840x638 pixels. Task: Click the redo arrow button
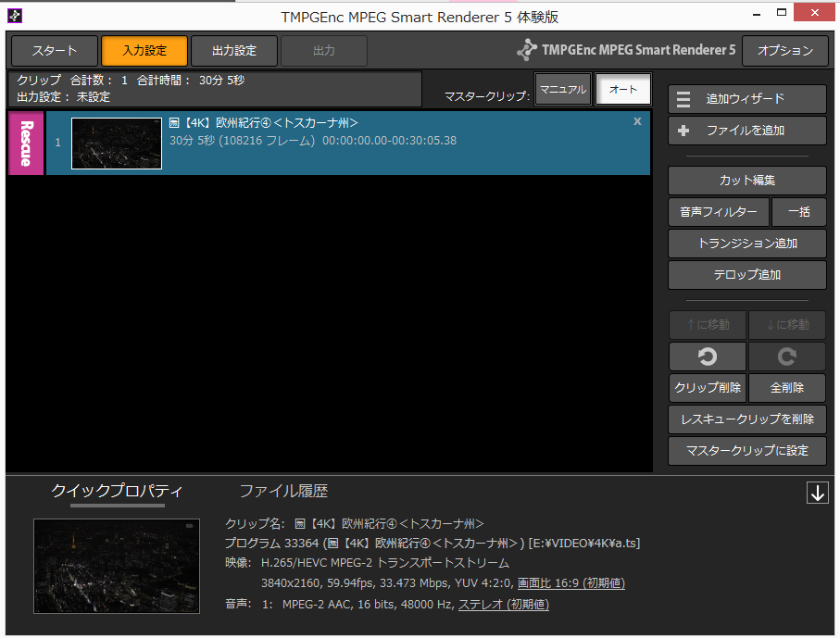(786, 357)
